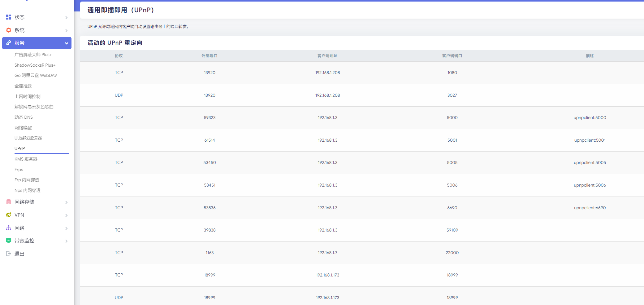644x305 pixels.
Task: Click the 网络 topology icon
Action: (9, 228)
